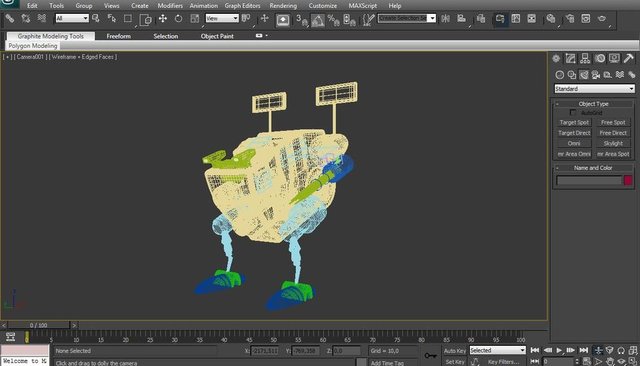
Task: Click the Bind to Space Warp icon
Action: [42, 18]
